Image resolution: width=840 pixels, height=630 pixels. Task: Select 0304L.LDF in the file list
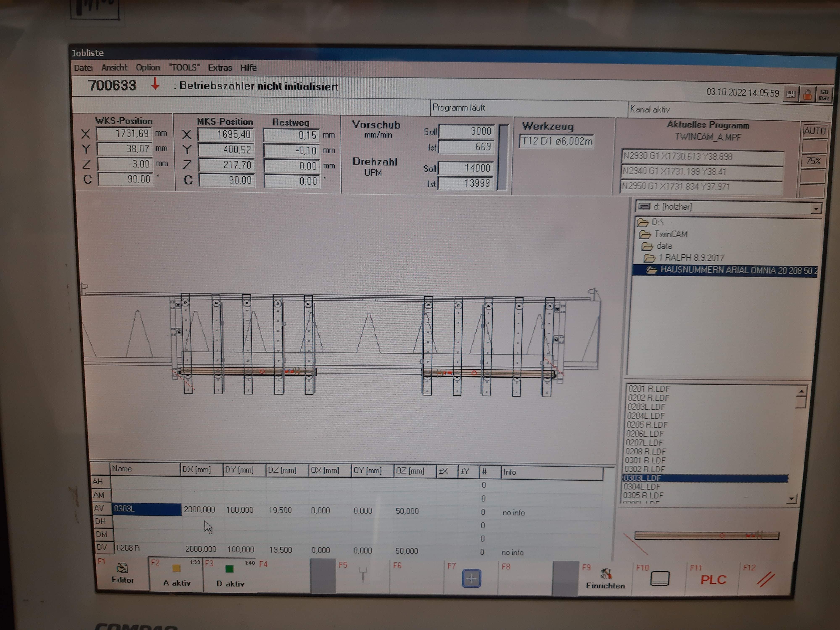point(642,486)
